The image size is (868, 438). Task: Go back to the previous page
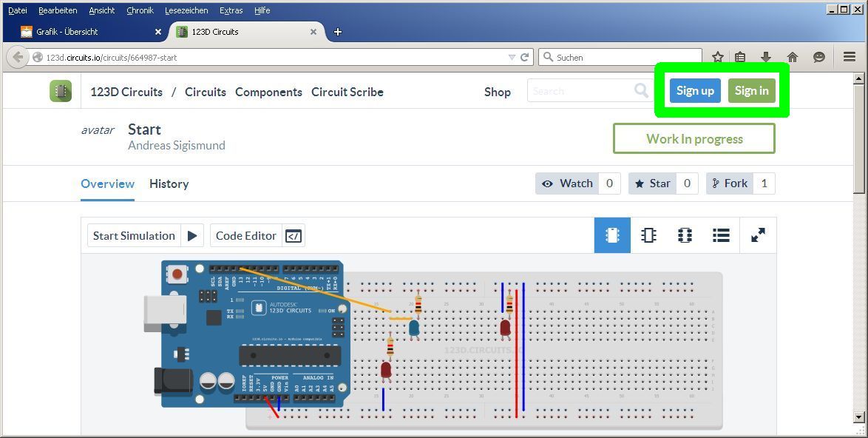18,57
